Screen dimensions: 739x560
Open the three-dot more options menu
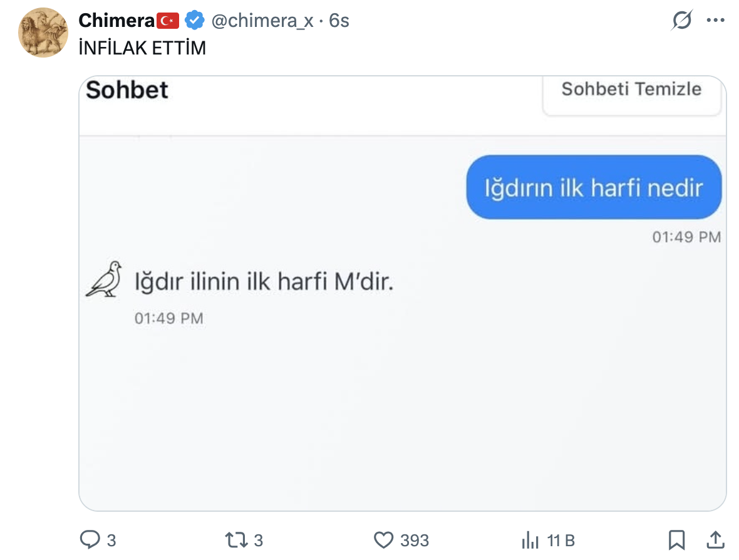coord(715,21)
